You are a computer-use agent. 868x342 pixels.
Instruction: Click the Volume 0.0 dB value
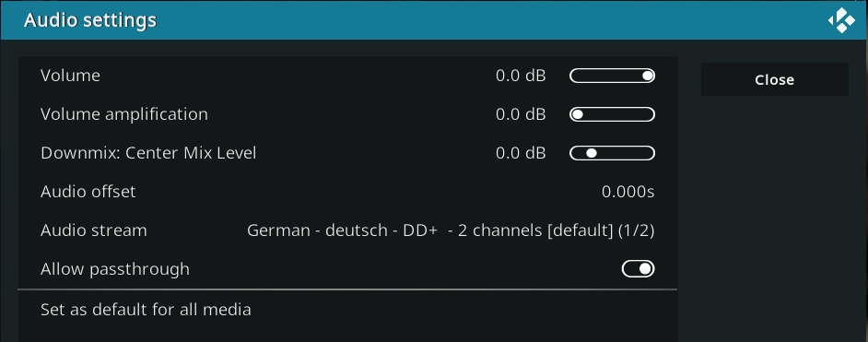coord(521,76)
